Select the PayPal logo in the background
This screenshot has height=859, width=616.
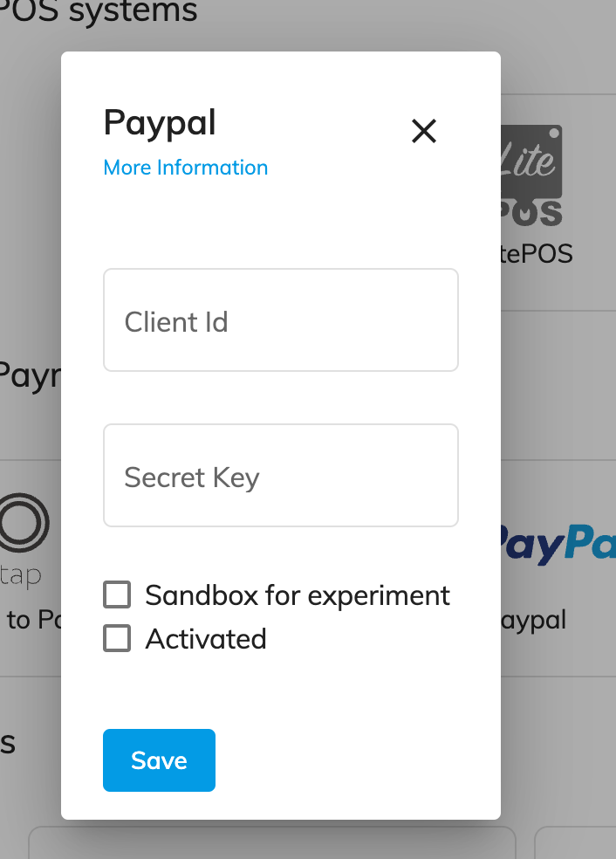[558, 544]
